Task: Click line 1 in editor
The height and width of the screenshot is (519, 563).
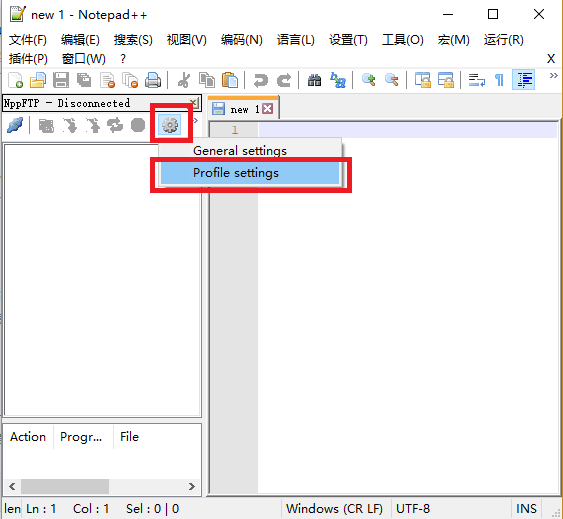Action: [x=408, y=130]
